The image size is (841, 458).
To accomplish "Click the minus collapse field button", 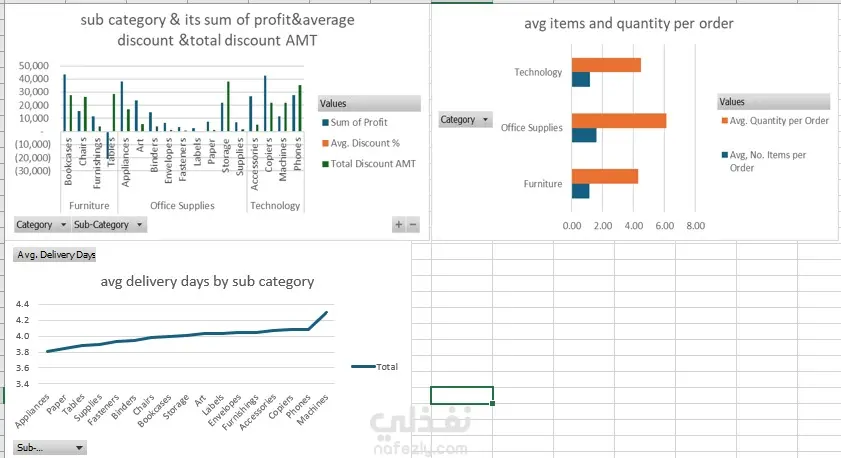I will (413, 225).
